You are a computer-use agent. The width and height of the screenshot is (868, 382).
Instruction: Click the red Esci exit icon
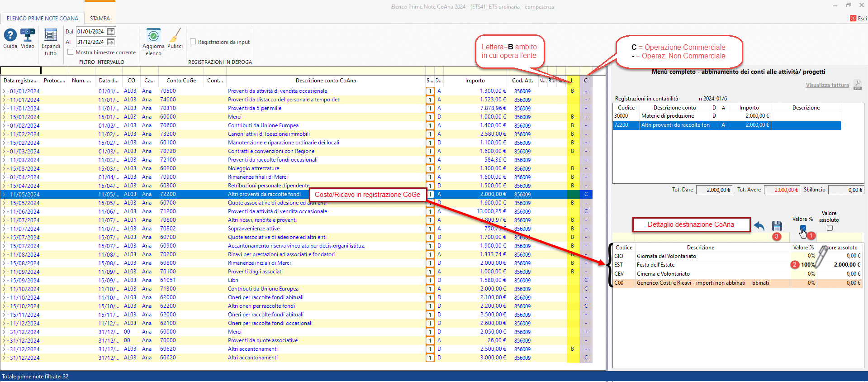pyautogui.click(x=853, y=18)
